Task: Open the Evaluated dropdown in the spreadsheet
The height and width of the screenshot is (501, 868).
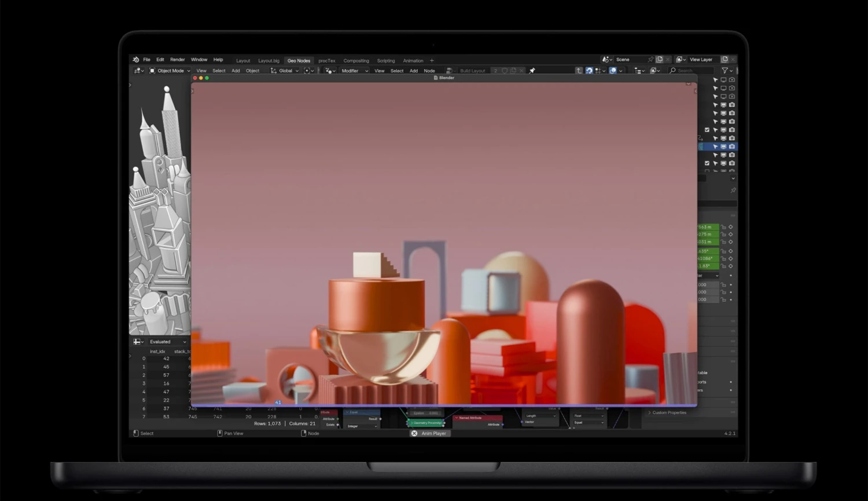Action: pos(167,342)
